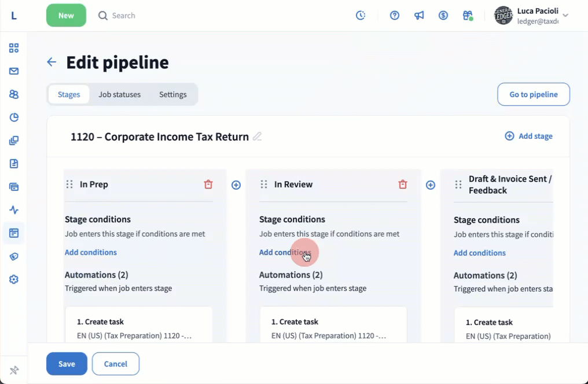
Task: Open the gift rewards icon
Action: (468, 16)
